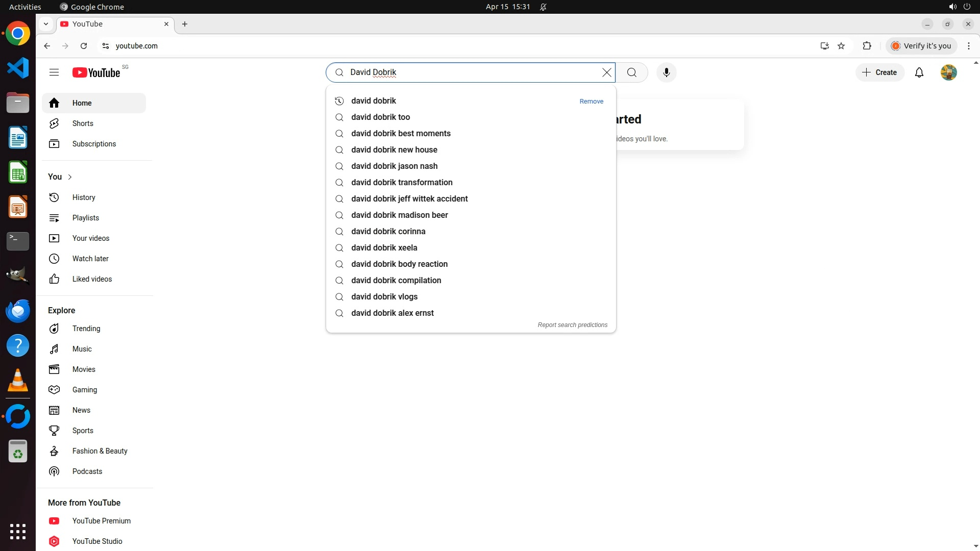Viewport: 980px width, 551px height.
Task: Open Visual Studio Code from the dock
Action: tap(18, 68)
